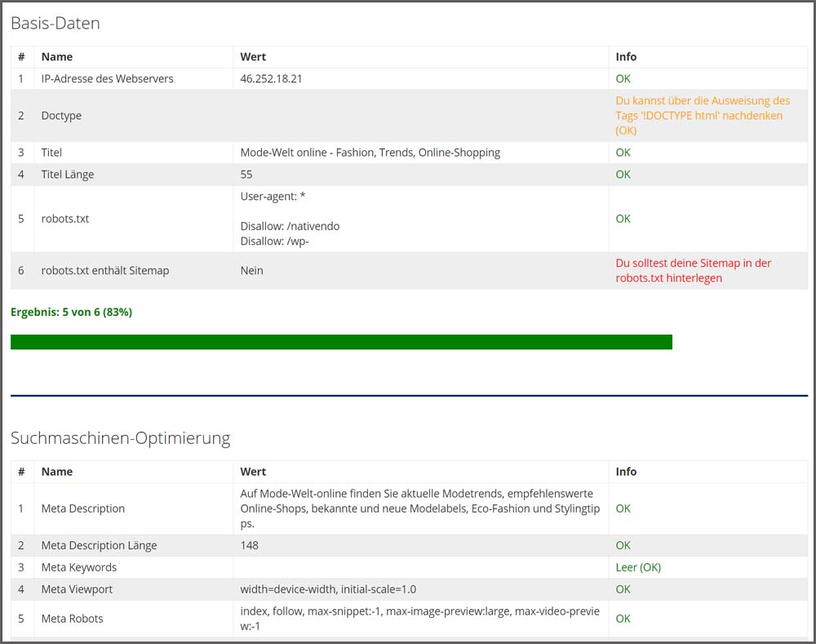816x644 pixels.
Task: Click the Meta Description text value
Action: click(x=419, y=509)
